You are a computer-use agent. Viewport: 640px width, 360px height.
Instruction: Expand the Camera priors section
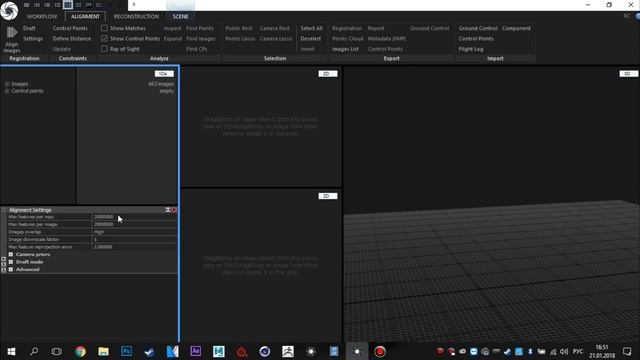point(11,254)
